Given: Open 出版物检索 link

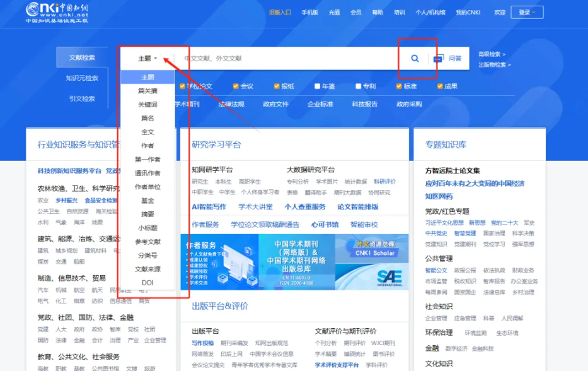Looking at the screenshot, I should pyautogui.click(x=494, y=64).
